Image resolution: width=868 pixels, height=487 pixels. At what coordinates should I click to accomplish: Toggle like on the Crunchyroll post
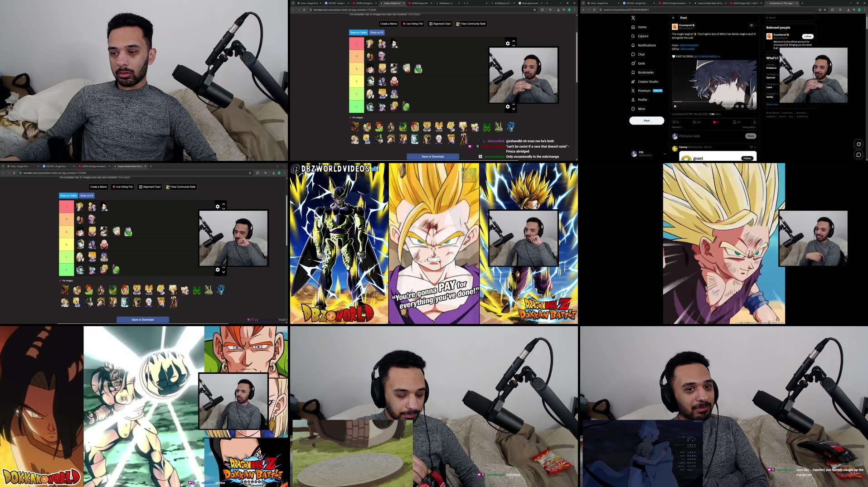click(714, 122)
